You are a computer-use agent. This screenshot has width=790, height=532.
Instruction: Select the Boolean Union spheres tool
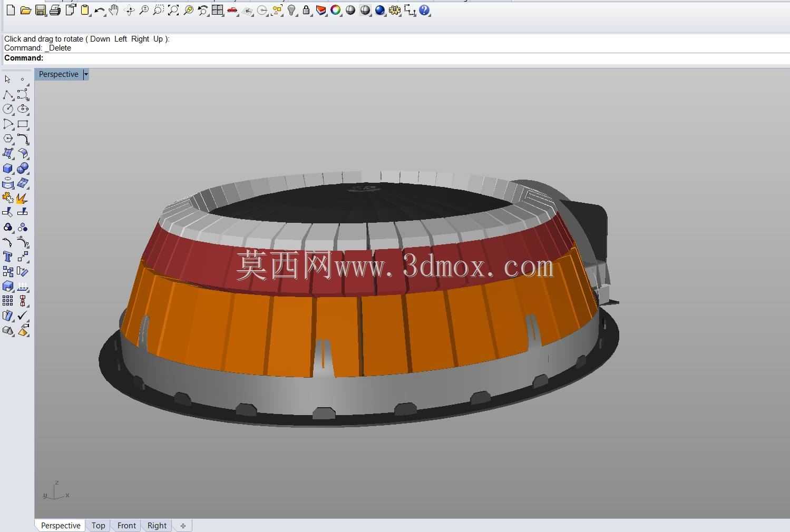pos(23,169)
